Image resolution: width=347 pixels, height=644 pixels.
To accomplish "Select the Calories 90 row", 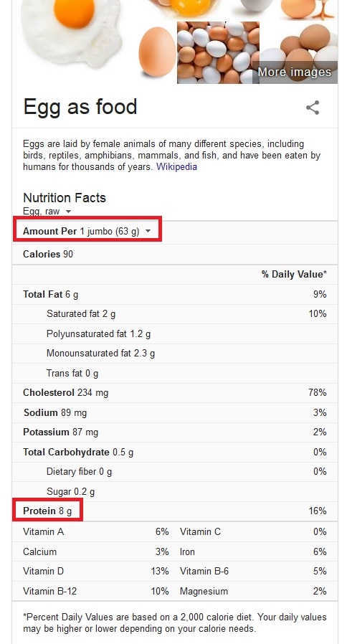I will coord(175,255).
